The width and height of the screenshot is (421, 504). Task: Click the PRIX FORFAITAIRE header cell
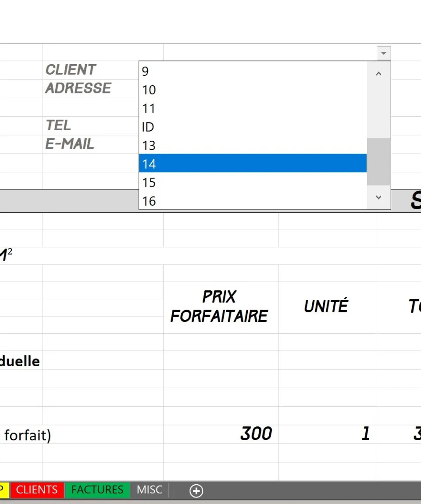click(221, 306)
